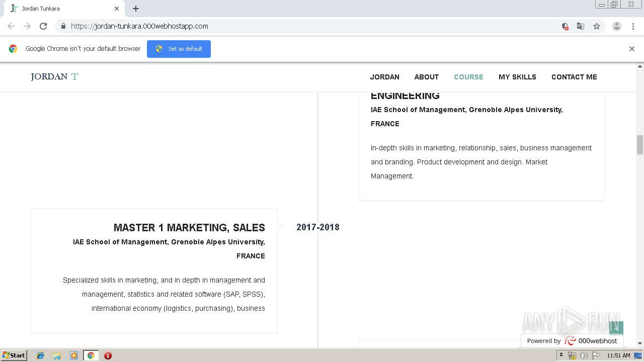This screenshot has width=644, height=362.
Task: Click the scroll-to-top arrow button
Action: coord(616,328)
